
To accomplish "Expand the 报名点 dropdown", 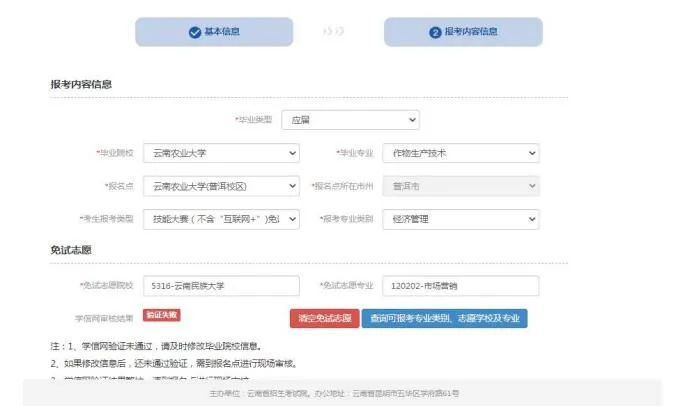I will tap(221, 186).
